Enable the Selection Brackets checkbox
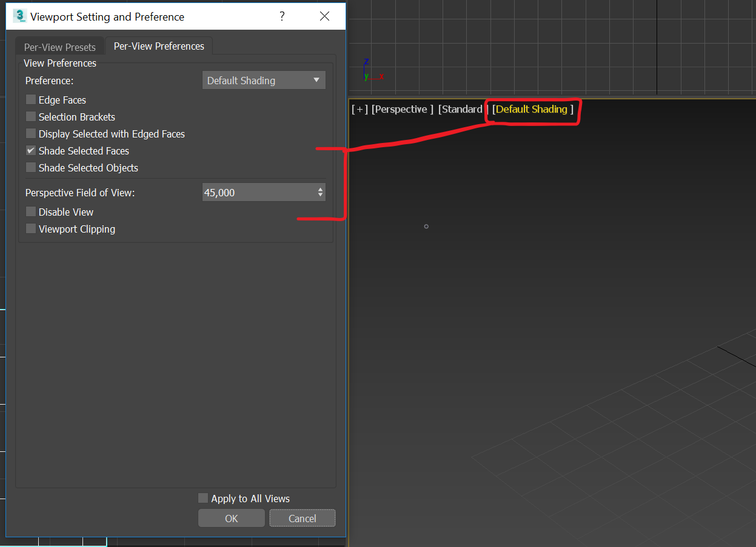This screenshot has width=756, height=547. point(31,117)
